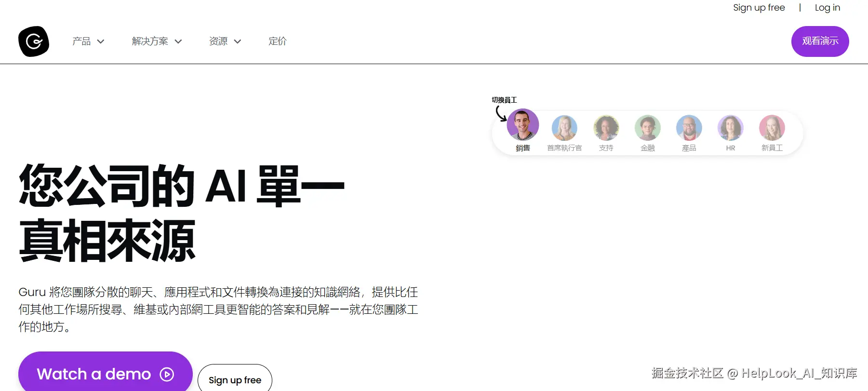Select the 產品 employee avatar
Viewport: 868px width, 391px height.
[689, 128]
